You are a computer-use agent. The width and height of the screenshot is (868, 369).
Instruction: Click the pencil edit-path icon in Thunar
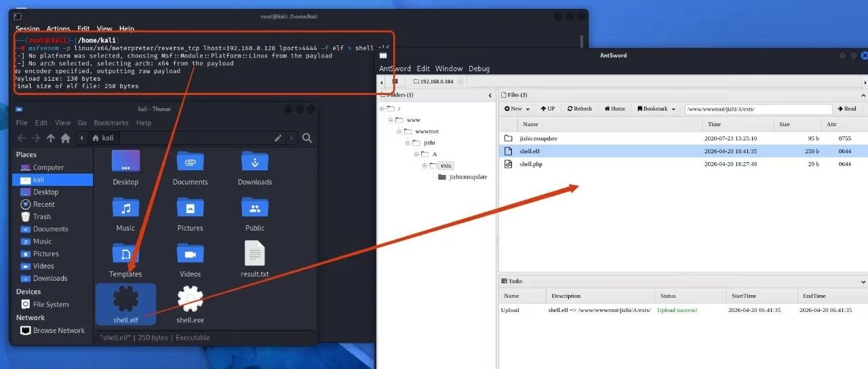click(278, 138)
